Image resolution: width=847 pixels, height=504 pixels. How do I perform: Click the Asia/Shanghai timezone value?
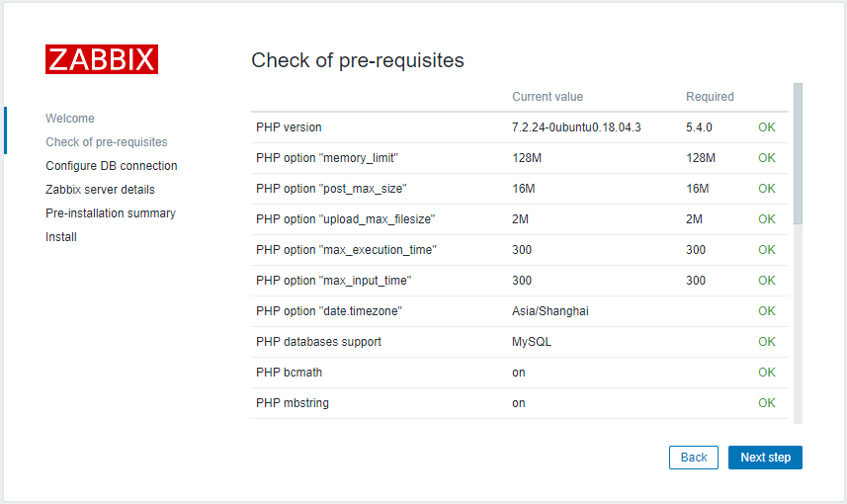[x=550, y=311]
